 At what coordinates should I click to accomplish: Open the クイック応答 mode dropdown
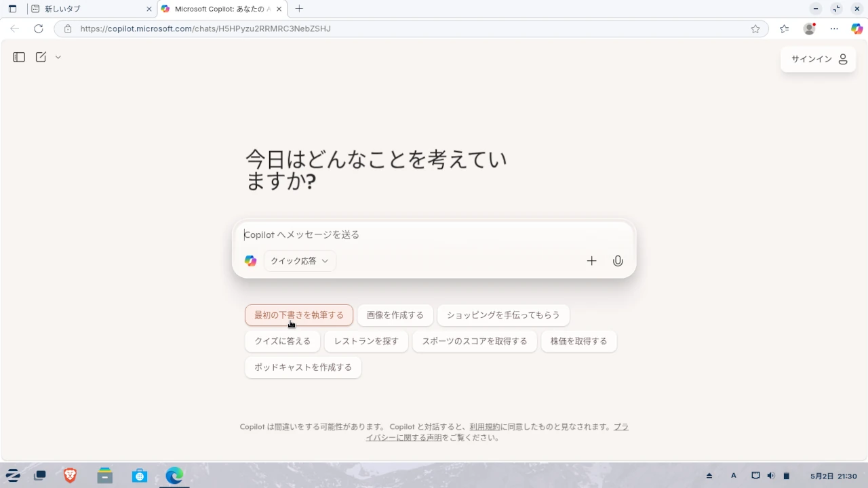300,261
